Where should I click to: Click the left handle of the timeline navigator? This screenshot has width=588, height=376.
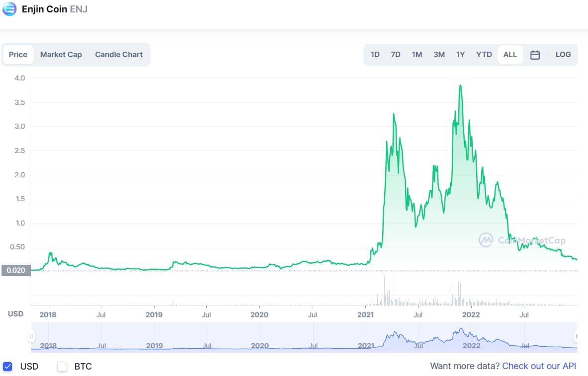[31, 337]
